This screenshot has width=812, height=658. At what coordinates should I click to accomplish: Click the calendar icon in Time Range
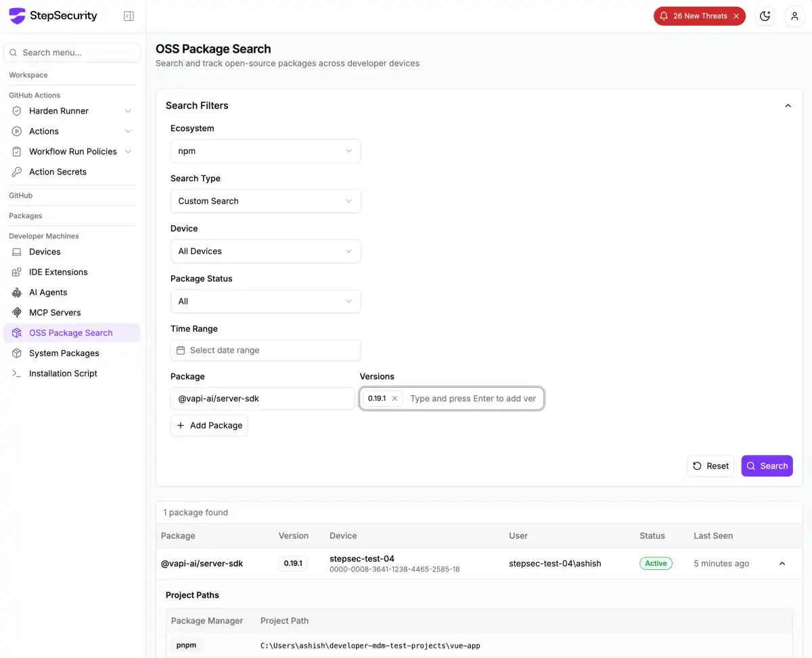(x=181, y=351)
